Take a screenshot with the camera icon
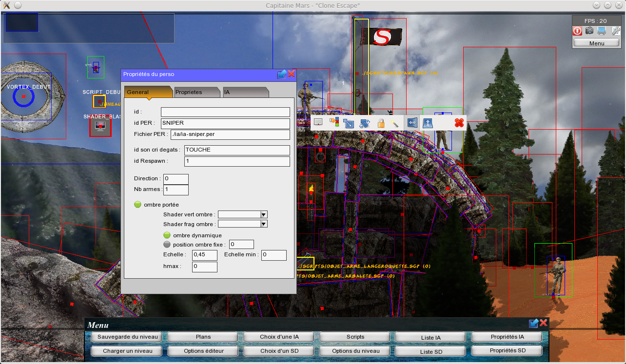This screenshot has width=626, height=364. [589, 31]
